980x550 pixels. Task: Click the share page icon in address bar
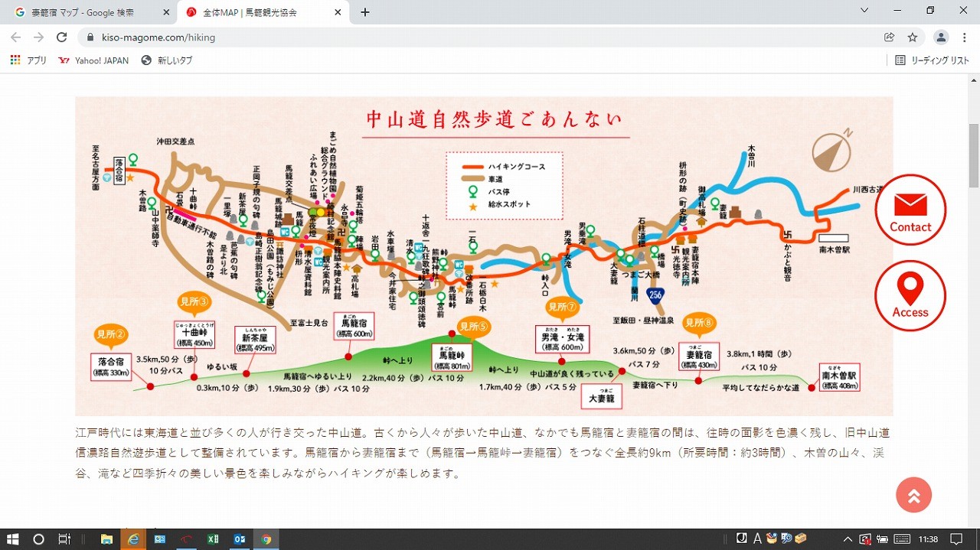pos(889,37)
